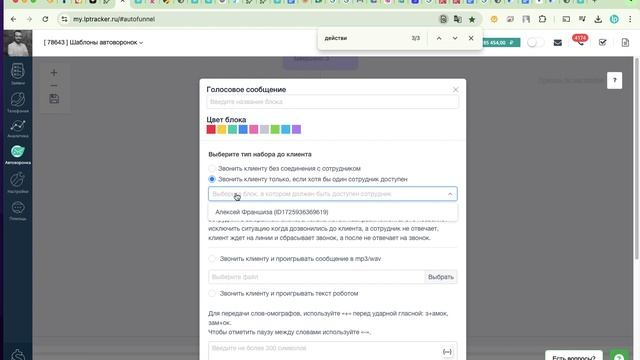Bookmark this page with the star

(x=472, y=19)
